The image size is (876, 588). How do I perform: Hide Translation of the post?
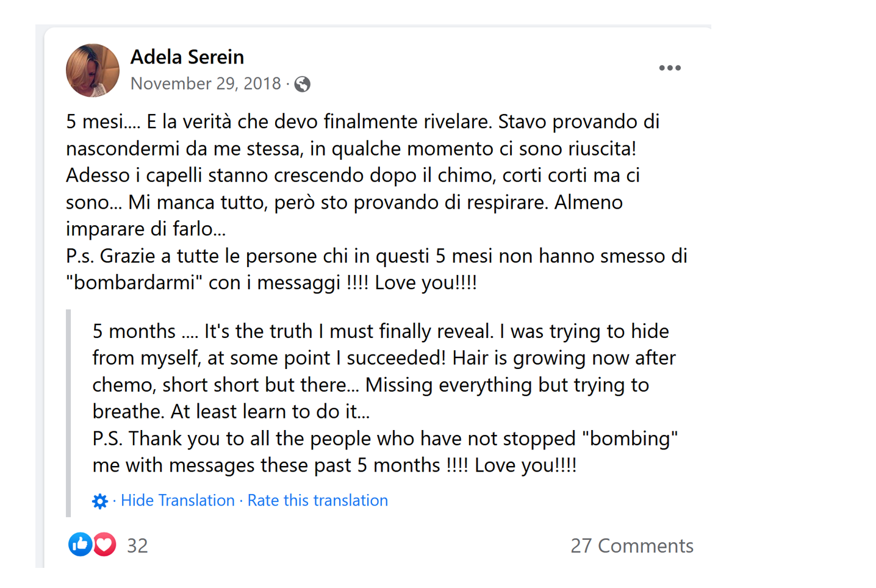point(178,501)
